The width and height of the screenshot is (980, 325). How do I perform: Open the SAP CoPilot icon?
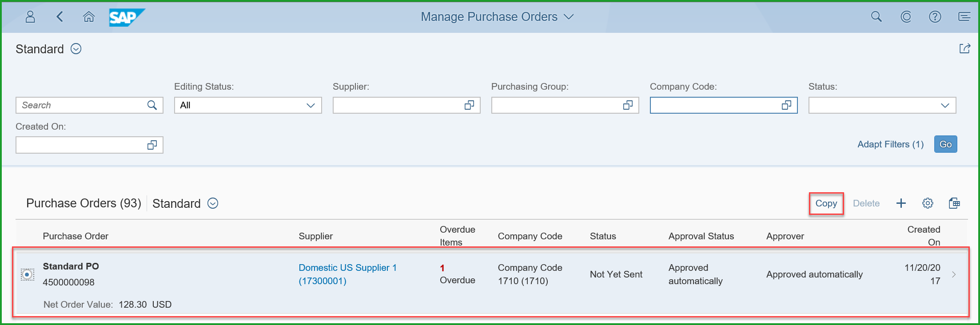point(906,17)
